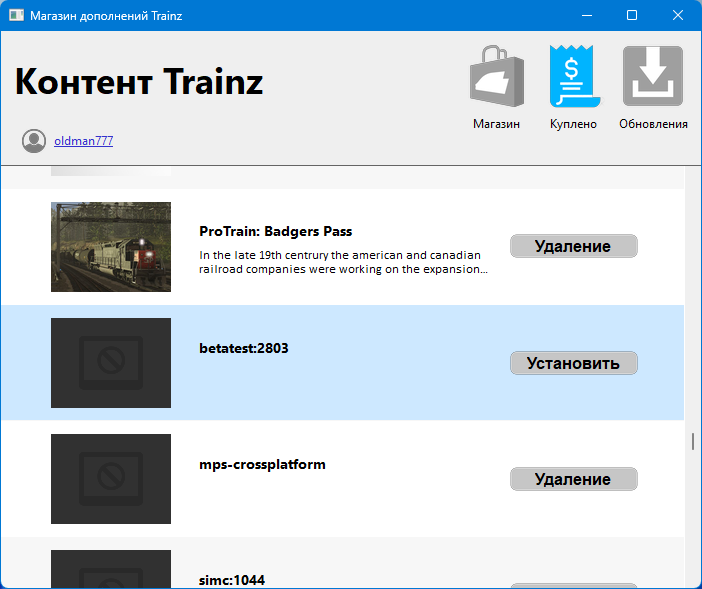Viewport: 702px width, 589px height.
Task: Open the oldman777 profile link
Action: pos(83,141)
